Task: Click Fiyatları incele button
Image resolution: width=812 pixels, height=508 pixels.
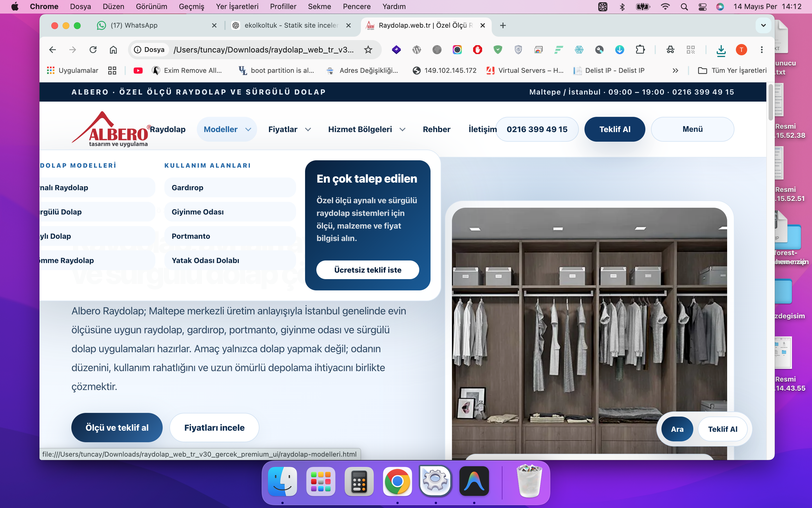Action: pyautogui.click(x=214, y=427)
